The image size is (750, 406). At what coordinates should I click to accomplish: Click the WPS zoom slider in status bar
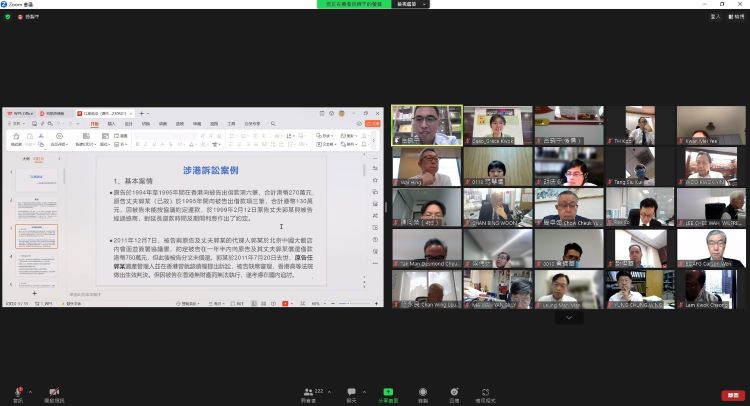pos(352,304)
